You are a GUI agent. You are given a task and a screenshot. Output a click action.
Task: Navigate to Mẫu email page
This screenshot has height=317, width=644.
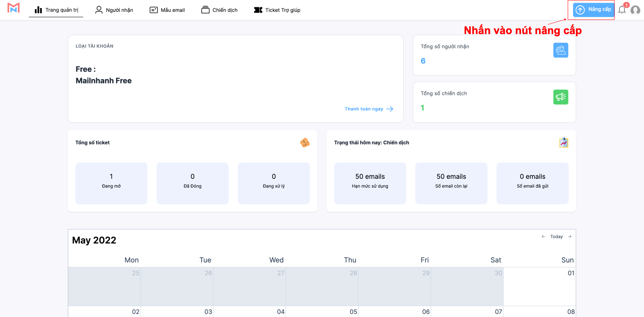[x=167, y=10]
